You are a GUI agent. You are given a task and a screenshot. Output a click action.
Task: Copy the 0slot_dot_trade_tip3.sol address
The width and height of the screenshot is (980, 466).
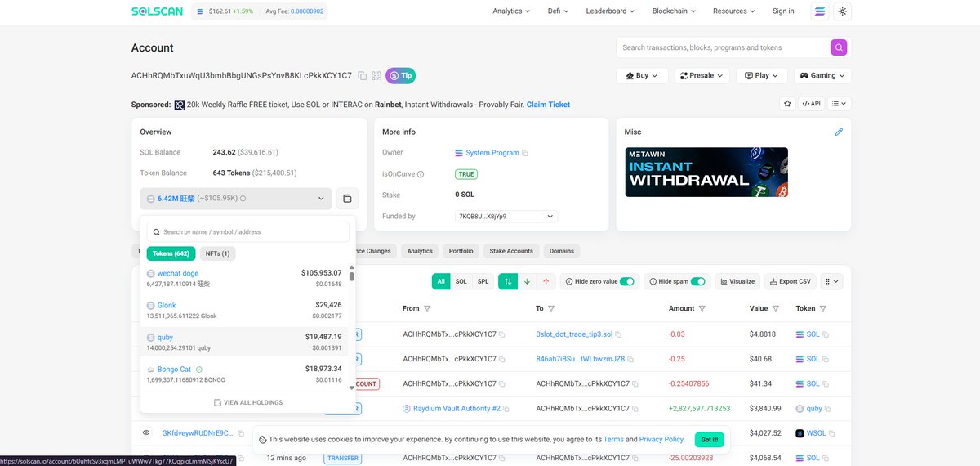[620, 334]
